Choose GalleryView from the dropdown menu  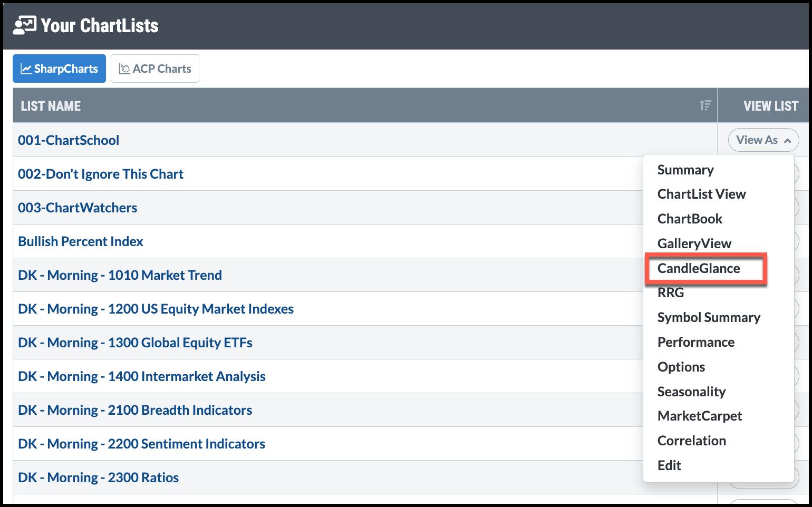tap(694, 243)
